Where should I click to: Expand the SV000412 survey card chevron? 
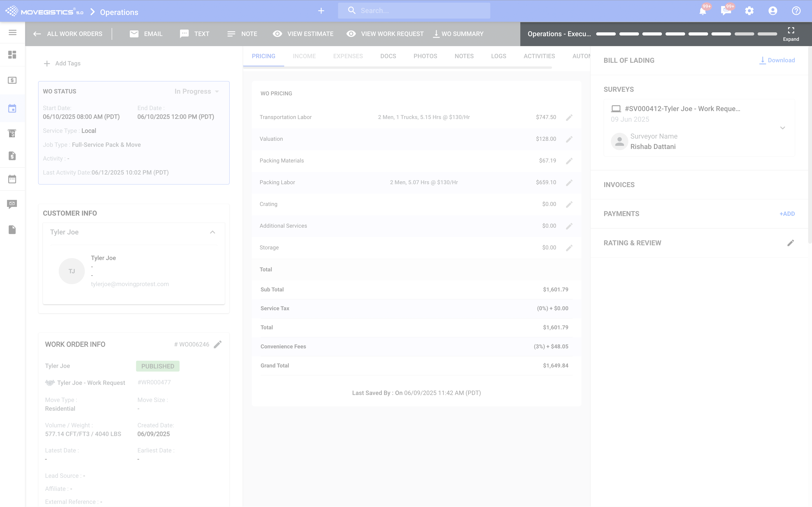[x=783, y=128]
